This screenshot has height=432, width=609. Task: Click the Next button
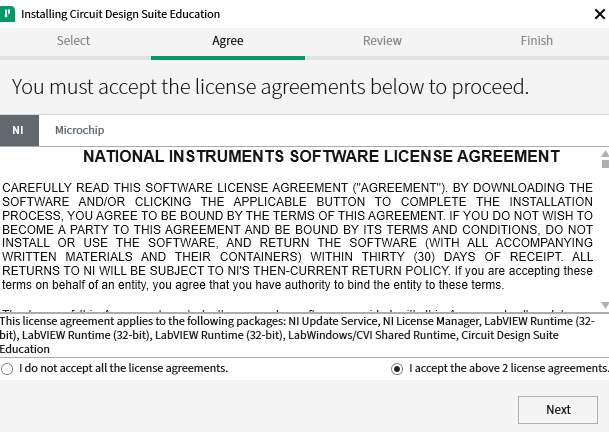558,410
